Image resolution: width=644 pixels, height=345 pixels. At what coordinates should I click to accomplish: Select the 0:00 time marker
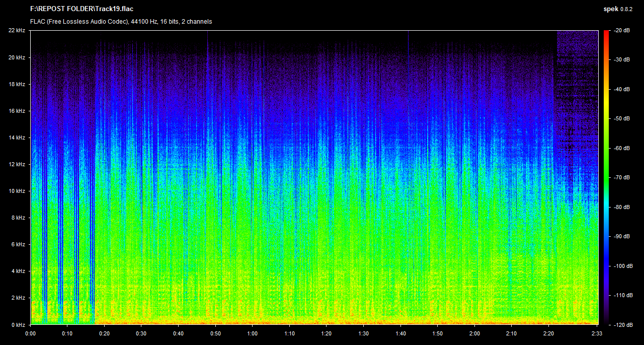coord(30,333)
